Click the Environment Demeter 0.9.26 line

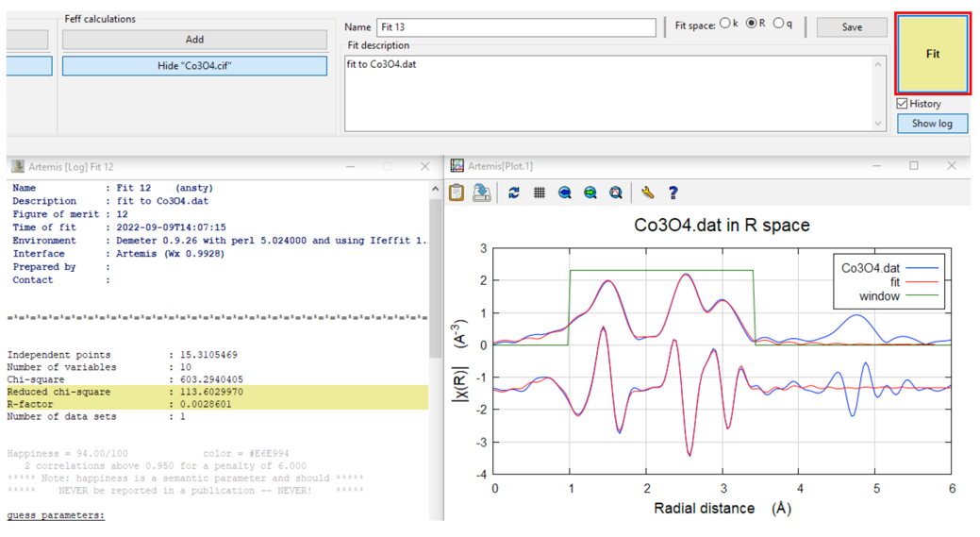pos(220,241)
